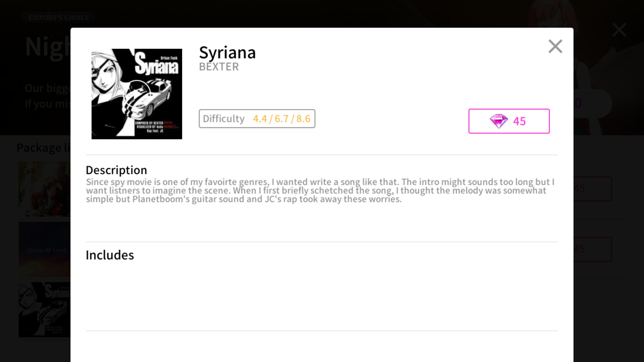The width and height of the screenshot is (644, 362).
Task: Click the EDITORS'S CHOICE badge
Action: pos(59,18)
